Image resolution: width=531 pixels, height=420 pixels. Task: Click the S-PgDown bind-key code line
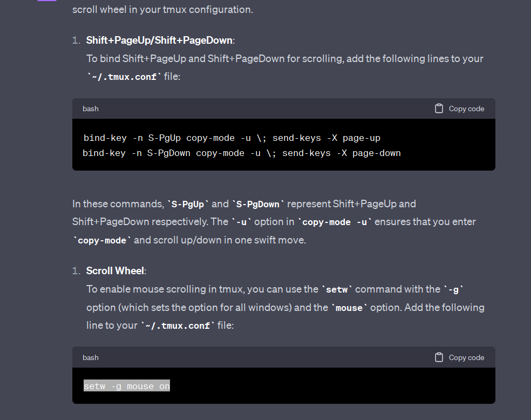(242, 153)
